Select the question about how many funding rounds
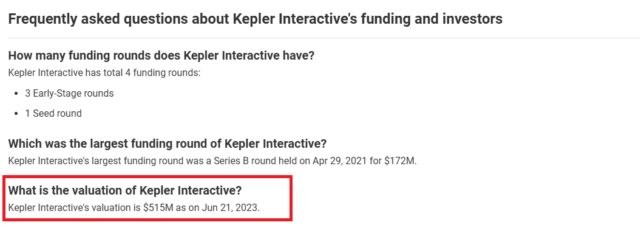 point(161,55)
